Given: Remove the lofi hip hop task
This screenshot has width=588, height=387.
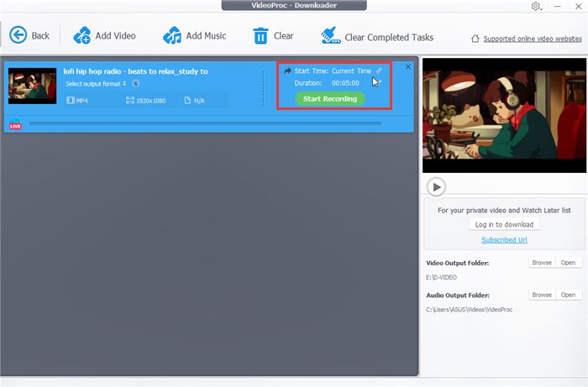Looking at the screenshot, I should (408, 66).
